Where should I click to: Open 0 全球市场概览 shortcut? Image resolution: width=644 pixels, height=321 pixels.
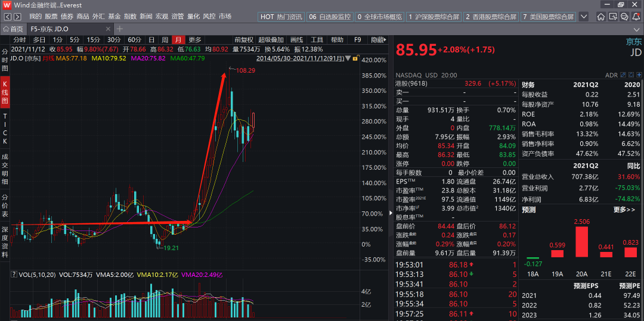(x=380, y=17)
